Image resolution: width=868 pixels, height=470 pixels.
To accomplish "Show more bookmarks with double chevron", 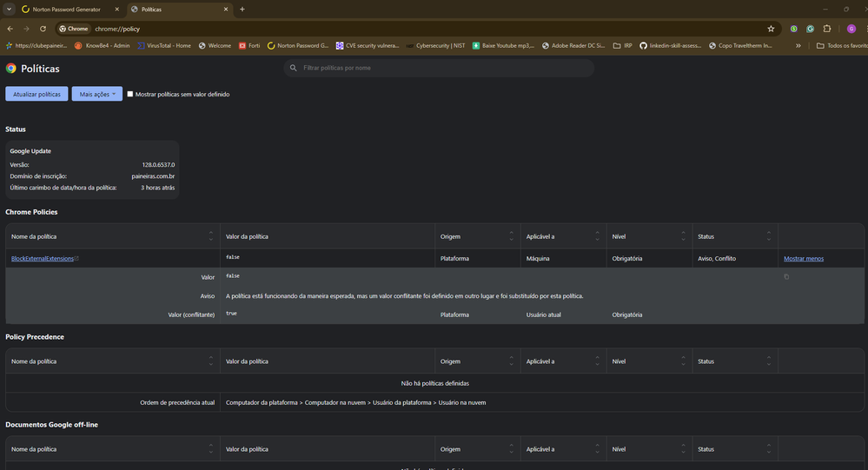I will point(798,46).
